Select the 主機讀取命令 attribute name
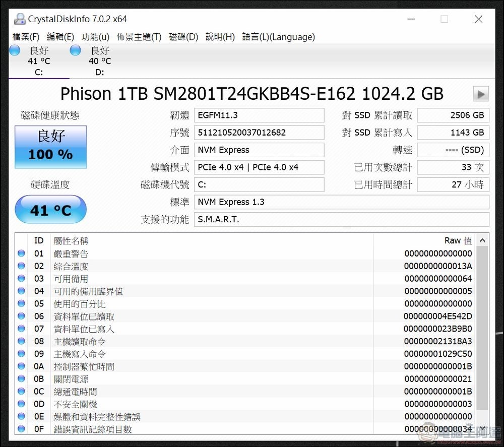The image size is (504, 447). pyautogui.click(x=80, y=342)
